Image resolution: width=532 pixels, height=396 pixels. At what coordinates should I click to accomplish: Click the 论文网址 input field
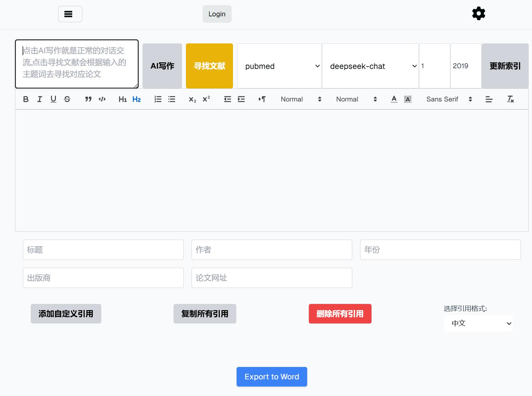(x=272, y=278)
